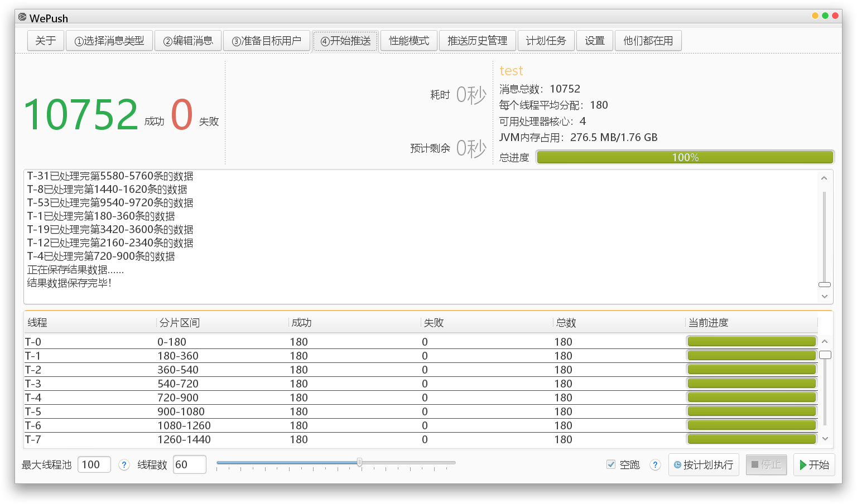Click the 总数 column header
857x504 pixels.
[619, 323]
